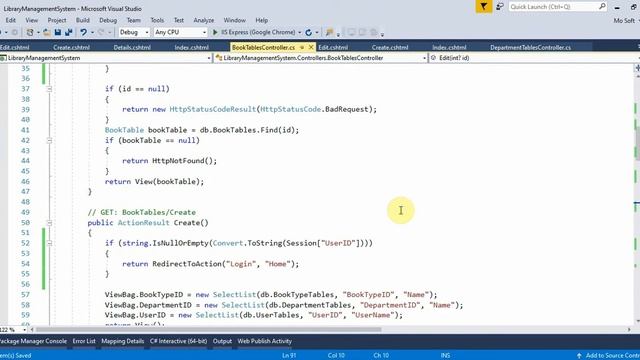Screen dimensions: 640x360
Task: Click the Open File folder icon
Action: [x=47, y=32]
